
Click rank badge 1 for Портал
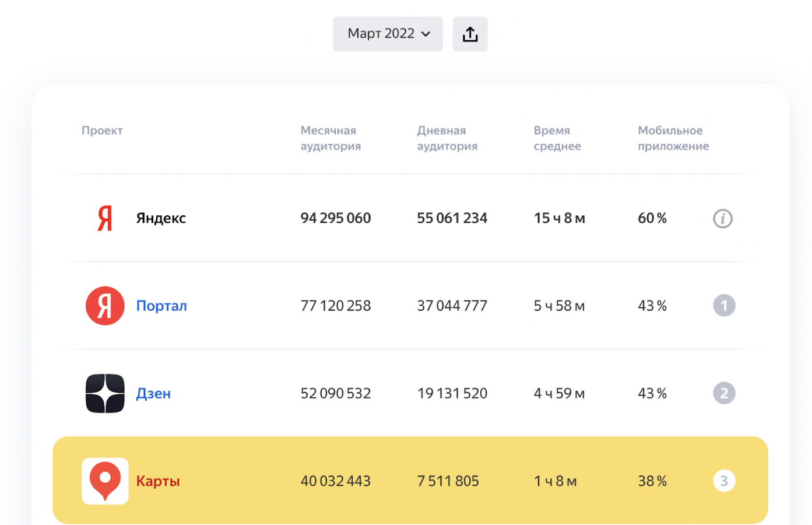pos(724,306)
